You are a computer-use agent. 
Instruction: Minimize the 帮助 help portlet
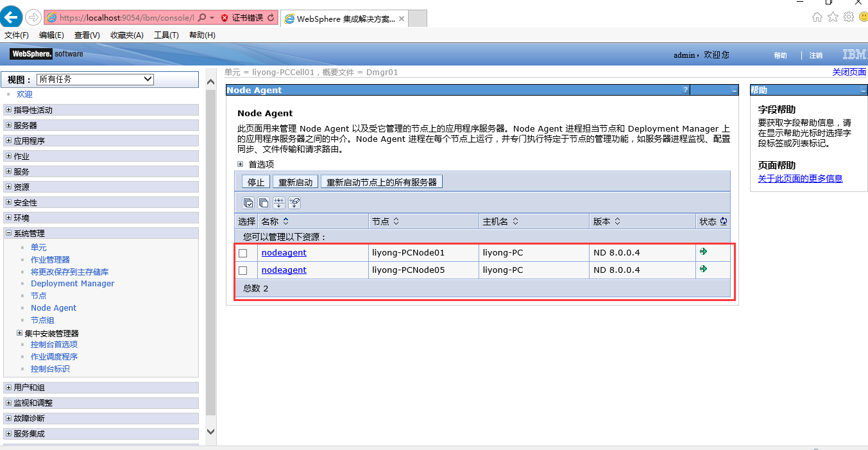[863, 91]
